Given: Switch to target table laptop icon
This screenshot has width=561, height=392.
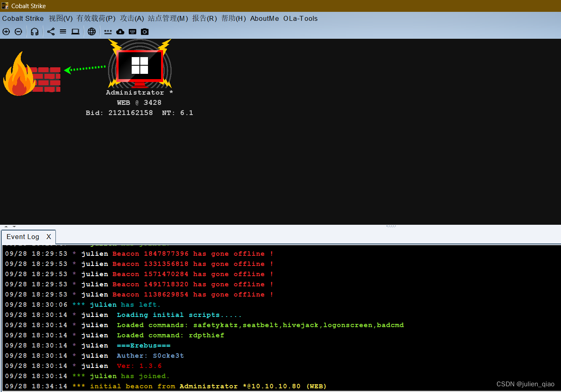Looking at the screenshot, I should (75, 31).
